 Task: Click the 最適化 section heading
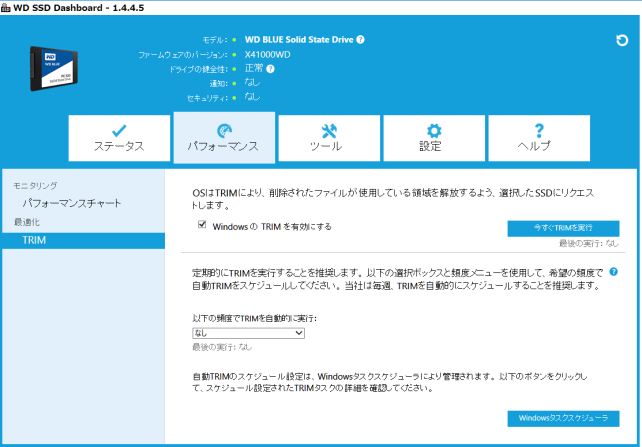pyautogui.click(x=27, y=222)
